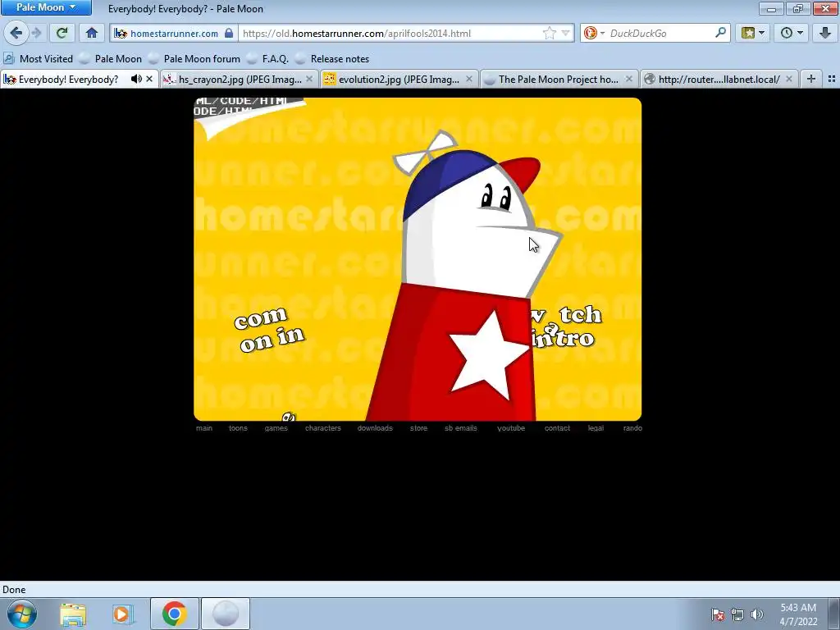840x630 pixels.
Task: Click the 'contact' navigation link
Action: (557, 428)
